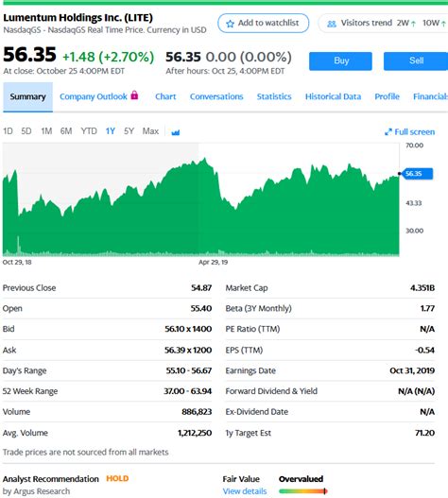This screenshot has width=448, height=498.
Task: Click the Open value 55.40
Action: click(x=201, y=308)
